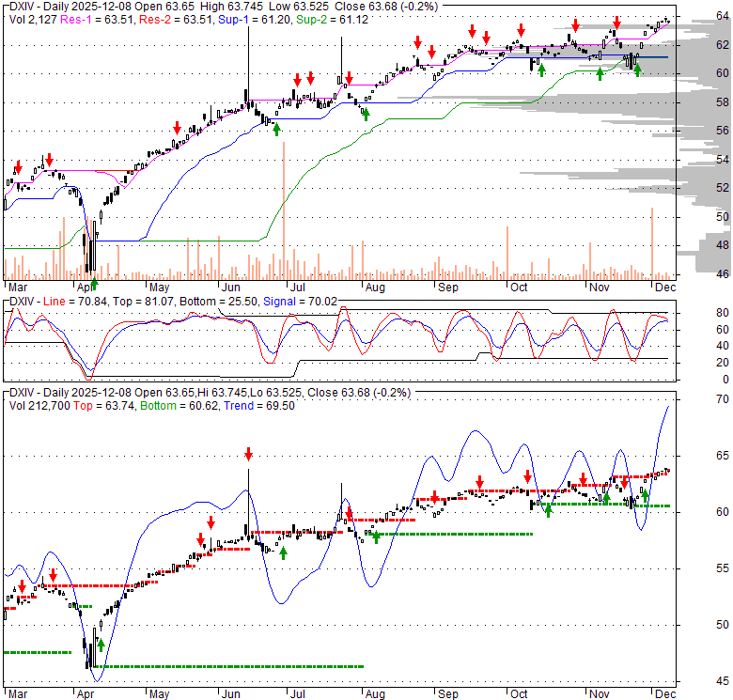The width and height of the screenshot is (733, 700).
Task: Click the green up arrow near early August in the top chart
Action: (366, 114)
